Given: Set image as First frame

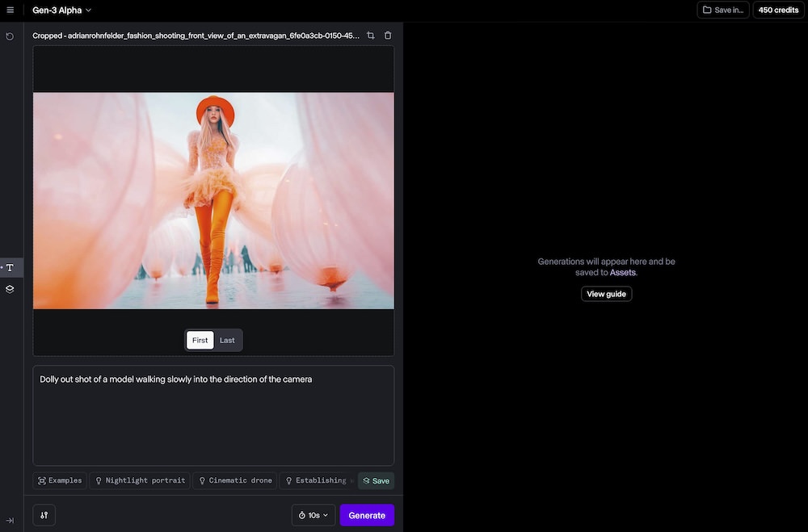Looking at the screenshot, I should coord(200,340).
